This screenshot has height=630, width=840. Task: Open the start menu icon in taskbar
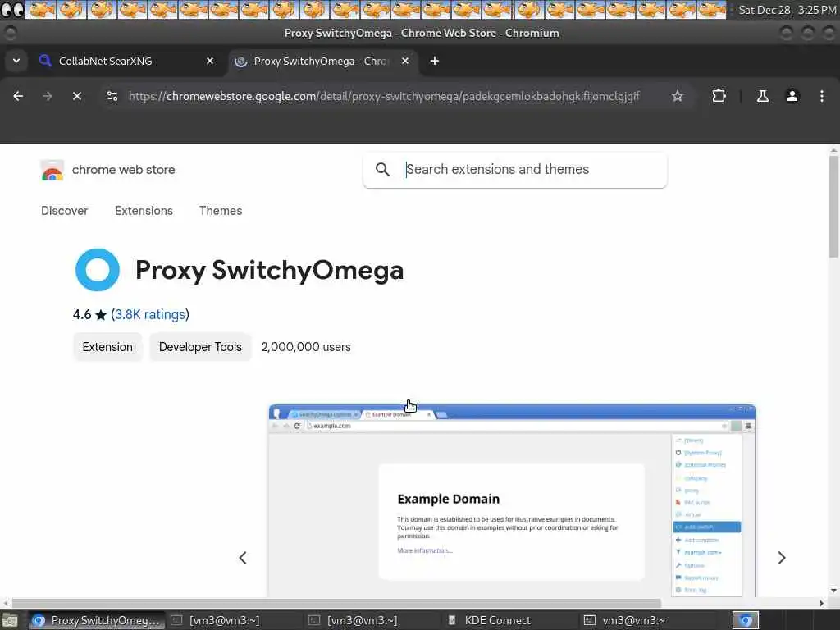[x=10, y=621]
